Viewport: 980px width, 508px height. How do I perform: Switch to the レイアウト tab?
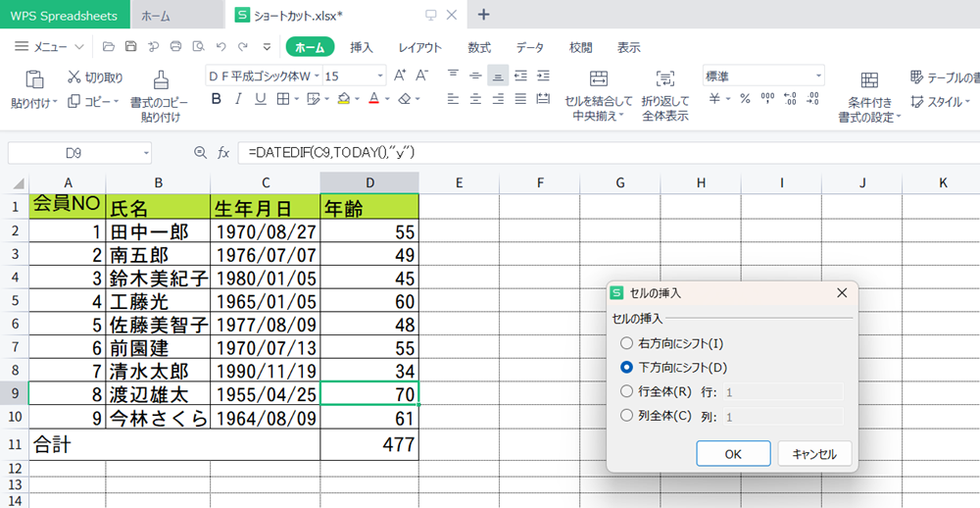tap(420, 47)
